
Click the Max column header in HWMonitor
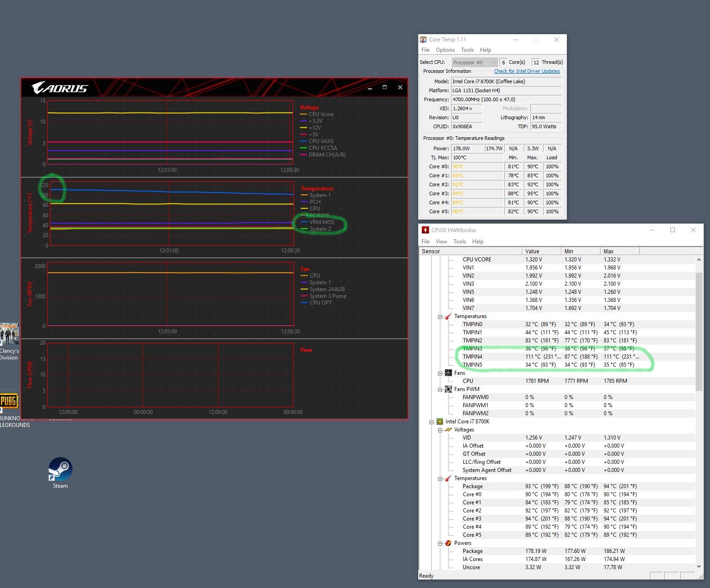pos(620,251)
